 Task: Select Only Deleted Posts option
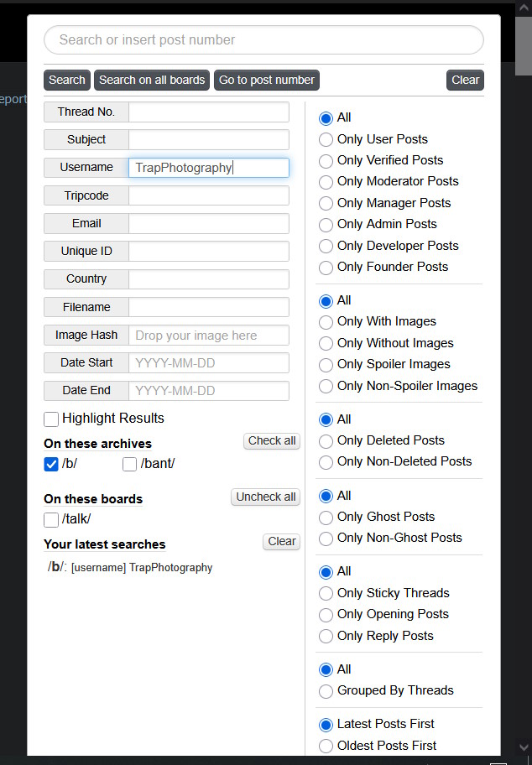point(326,441)
